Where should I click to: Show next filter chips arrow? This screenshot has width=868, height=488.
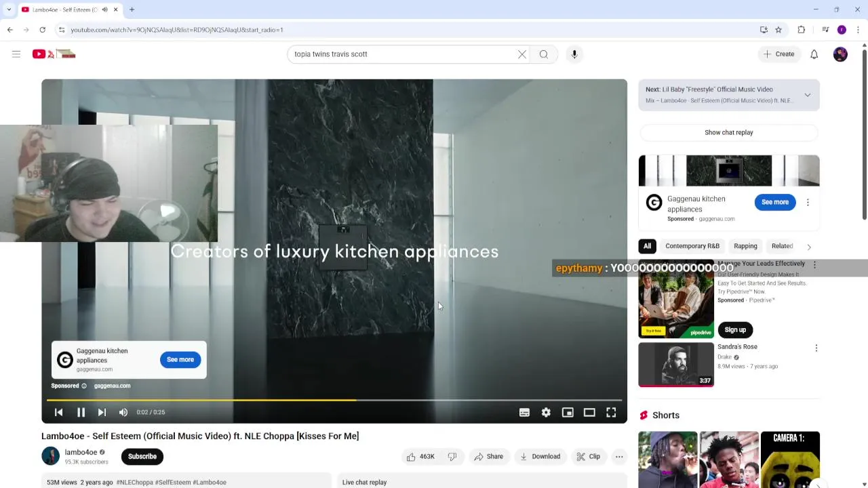tap(809, 247)
